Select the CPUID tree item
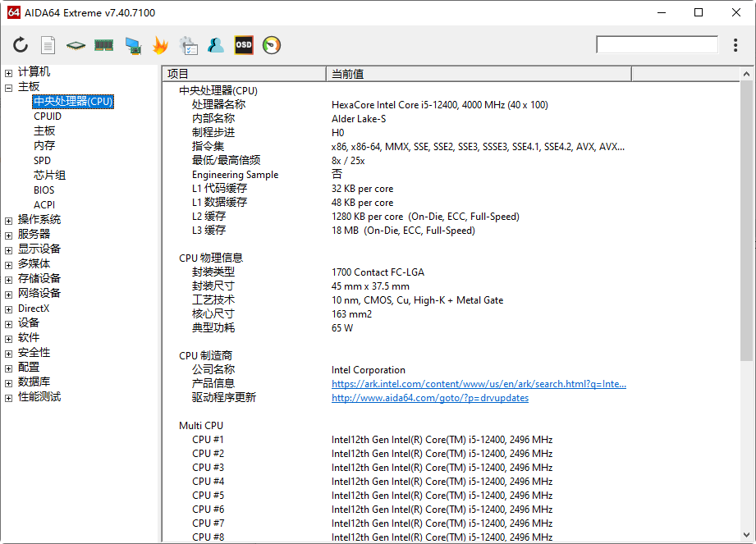The height and width of the screenshot is (544, 756). [x=48, y=116]
